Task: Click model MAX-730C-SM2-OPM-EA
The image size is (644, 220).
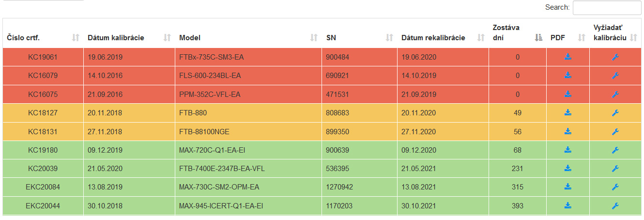Action: 219,187
